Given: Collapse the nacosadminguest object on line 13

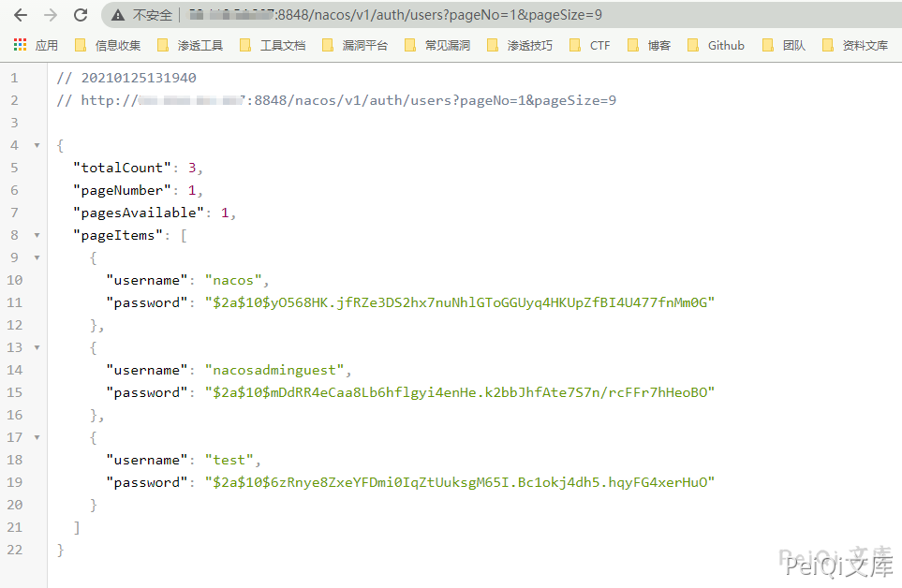Looking at the screenshot, I should point(37,347).
